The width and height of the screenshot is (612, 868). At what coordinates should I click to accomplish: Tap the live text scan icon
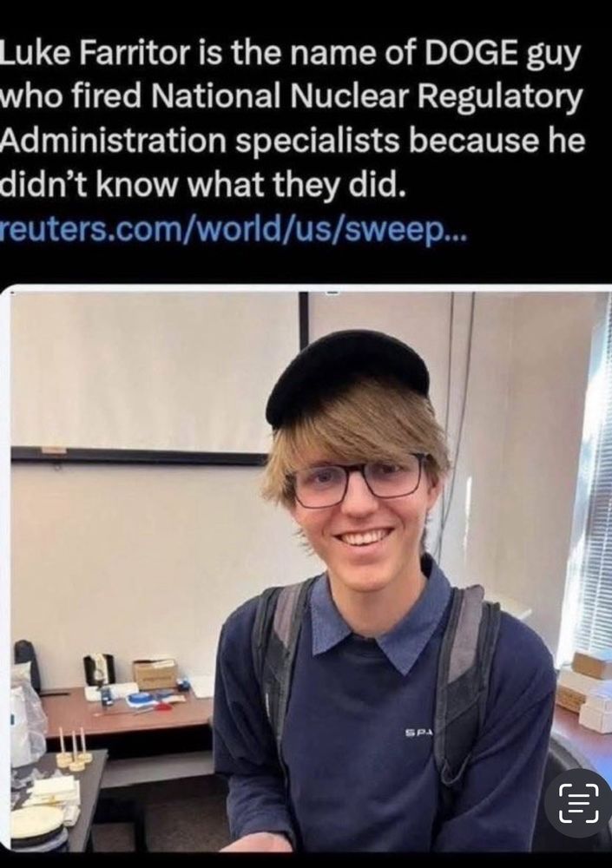(579, 803)
